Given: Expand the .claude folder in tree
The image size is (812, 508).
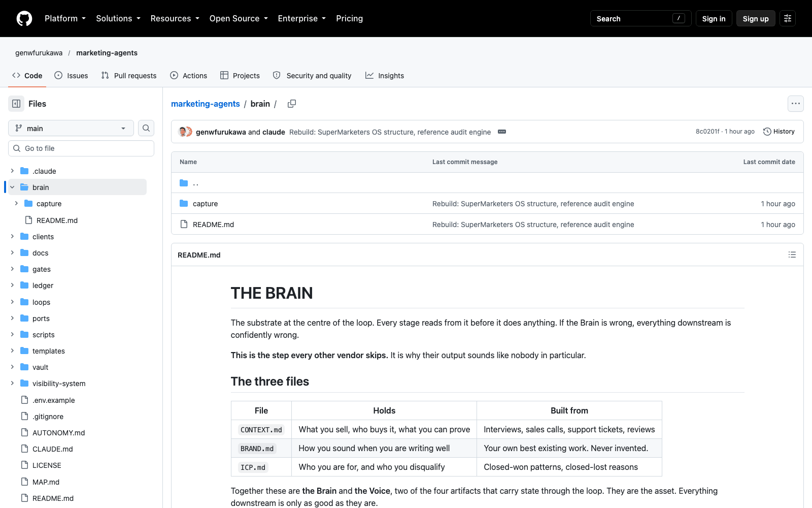Looking at the screenshot, I should coord(12,171).
